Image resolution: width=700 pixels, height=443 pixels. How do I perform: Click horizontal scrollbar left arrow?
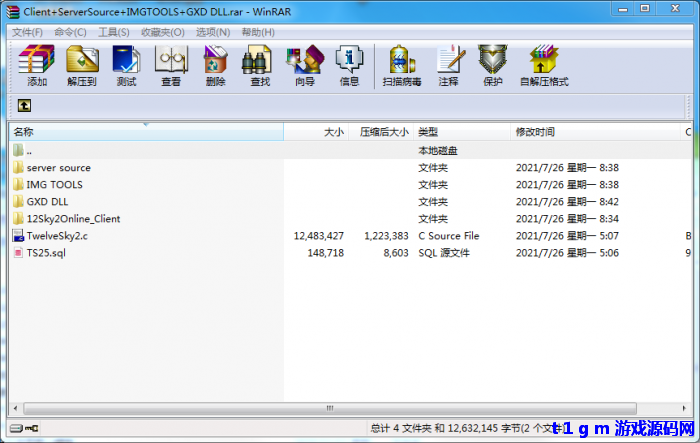pos(16,408)
